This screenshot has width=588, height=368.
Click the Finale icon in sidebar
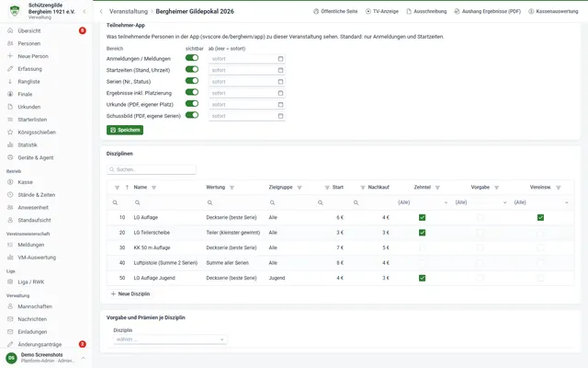coord(10,94)
